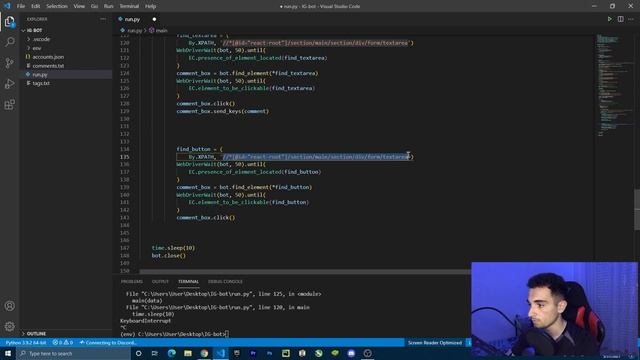Switch to the DEBUG CONSOLE tab

[x=225, y=282]
